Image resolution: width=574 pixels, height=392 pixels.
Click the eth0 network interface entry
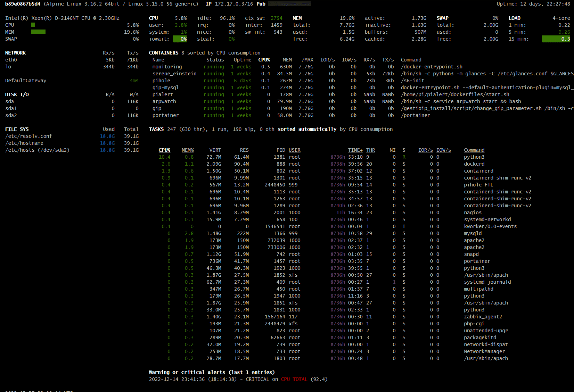click(x=11, y=60)
